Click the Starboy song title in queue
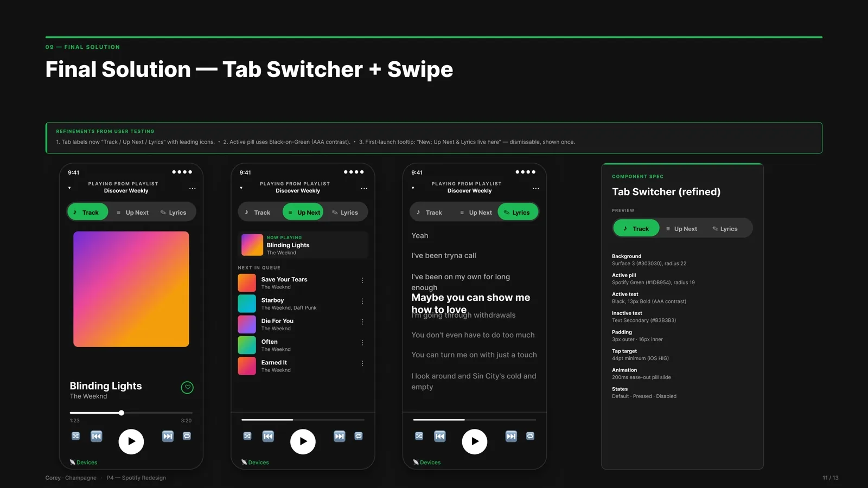868x488 pixels. (x=272, y=300)
